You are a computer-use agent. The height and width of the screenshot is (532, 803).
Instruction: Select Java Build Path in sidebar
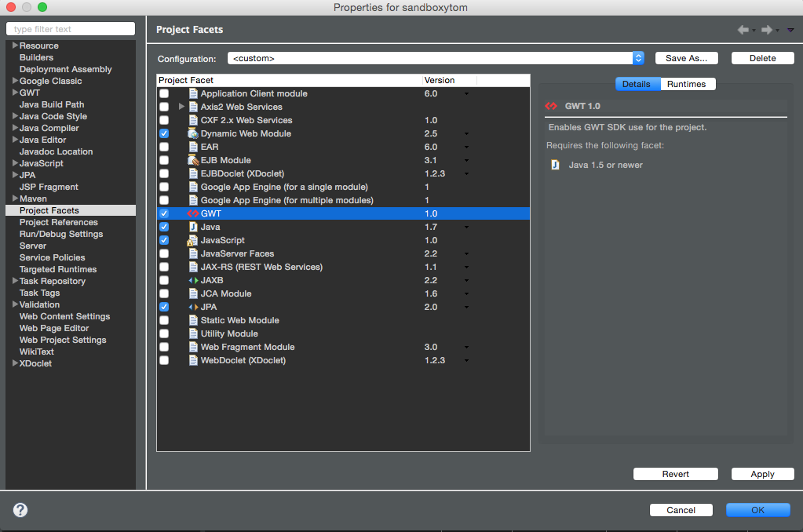click(x=52, y=104)
